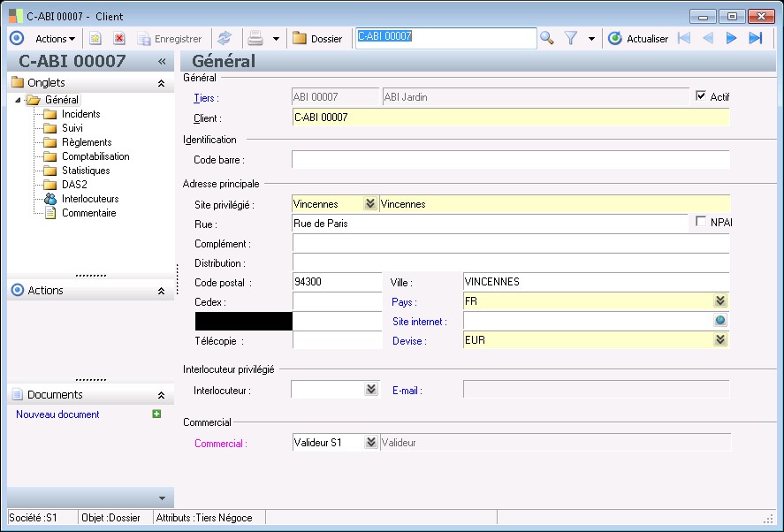Image resolution: width=784 pixels, height=532 pixels.
Task: Go to the next record arrow
Action: (x=731, y=38)
